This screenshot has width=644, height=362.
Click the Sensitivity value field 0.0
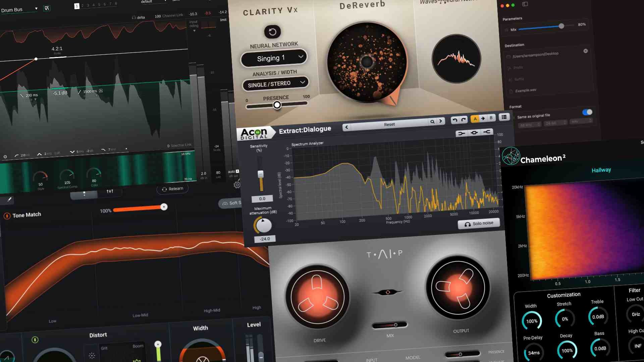tap(262, 199)
